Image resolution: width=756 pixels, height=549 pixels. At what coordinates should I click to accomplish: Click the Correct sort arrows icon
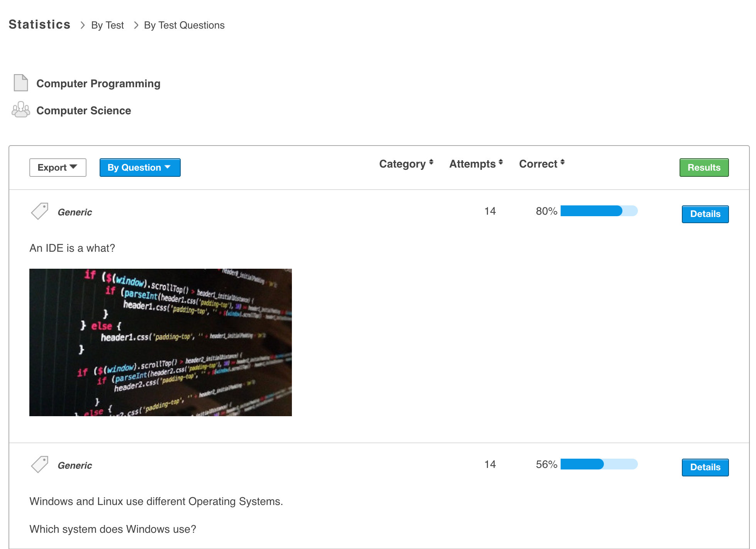pos(563,163)
